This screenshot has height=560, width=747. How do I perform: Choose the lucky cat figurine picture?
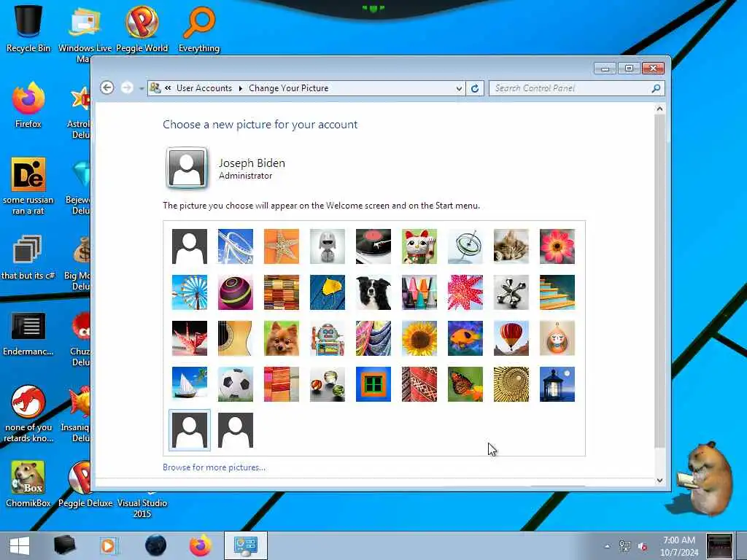[419, 246]
